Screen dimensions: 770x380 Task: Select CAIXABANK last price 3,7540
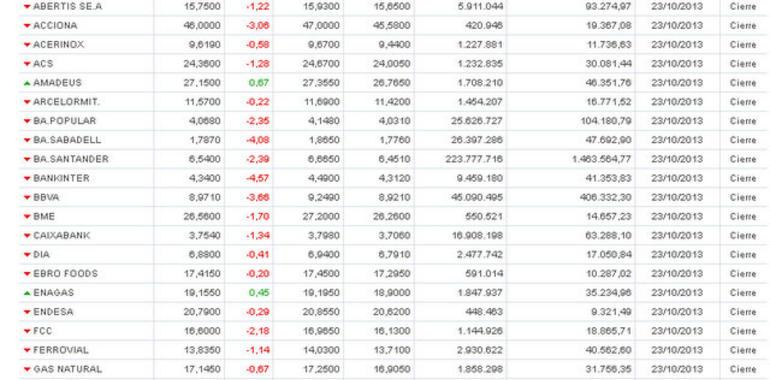[205, 235]
